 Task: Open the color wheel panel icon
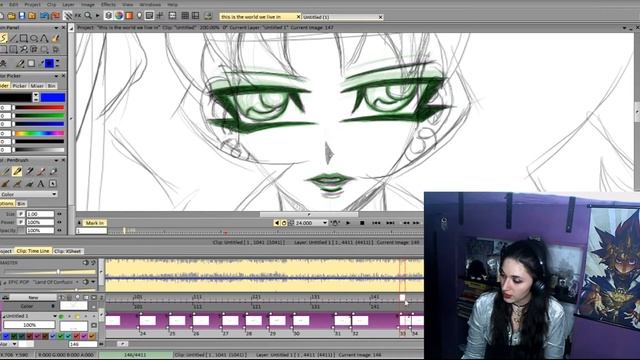pos(119,16)
